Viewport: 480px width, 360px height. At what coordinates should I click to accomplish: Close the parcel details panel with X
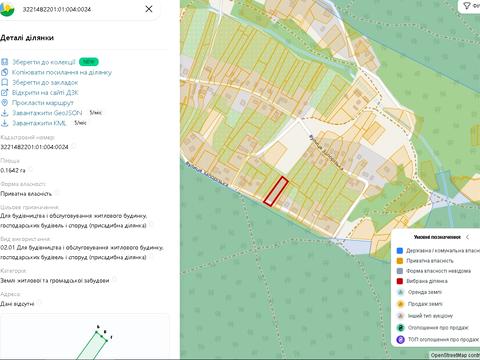[x=149, y=9]
